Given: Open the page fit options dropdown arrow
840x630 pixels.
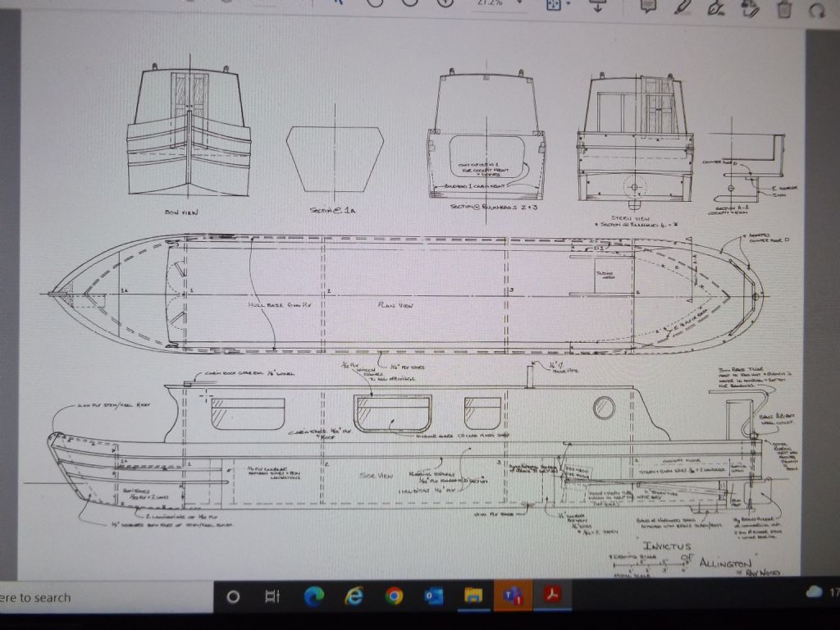Looking at the screenshot, I should click(x=568, y=4).
